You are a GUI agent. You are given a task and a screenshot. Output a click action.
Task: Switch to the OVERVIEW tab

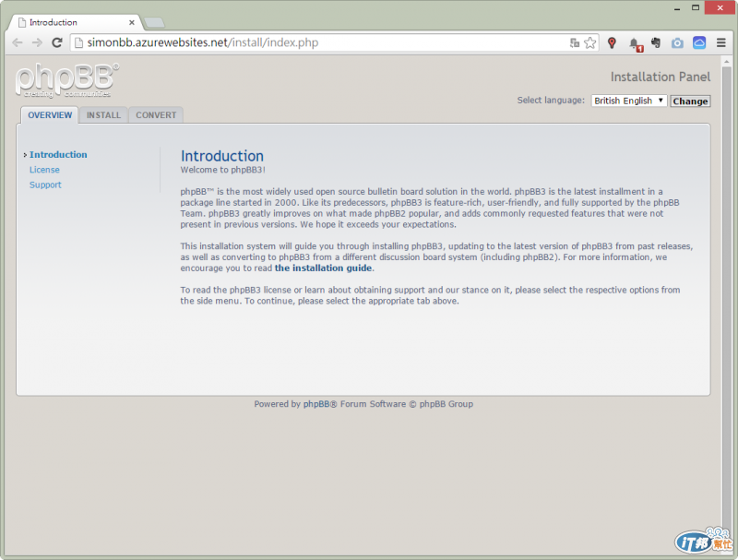point(50,115)
